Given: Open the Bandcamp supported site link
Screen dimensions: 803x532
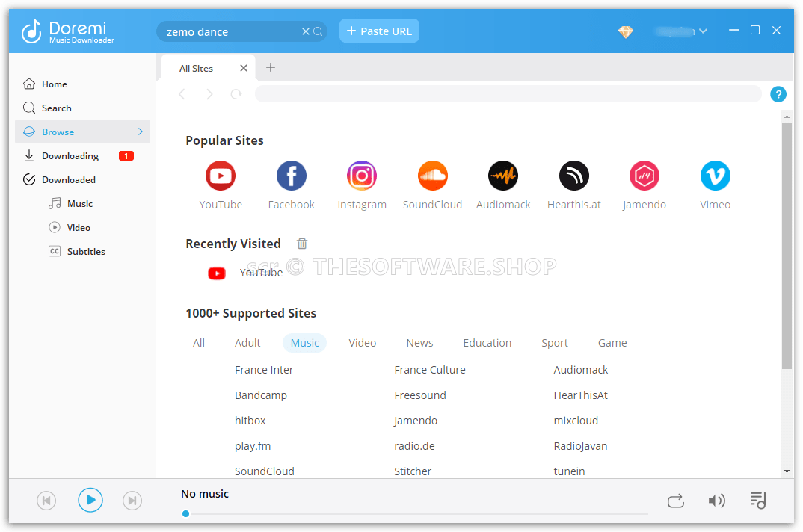Looking at the screenshot, I should pyautogui.click(x=261, y=395).
